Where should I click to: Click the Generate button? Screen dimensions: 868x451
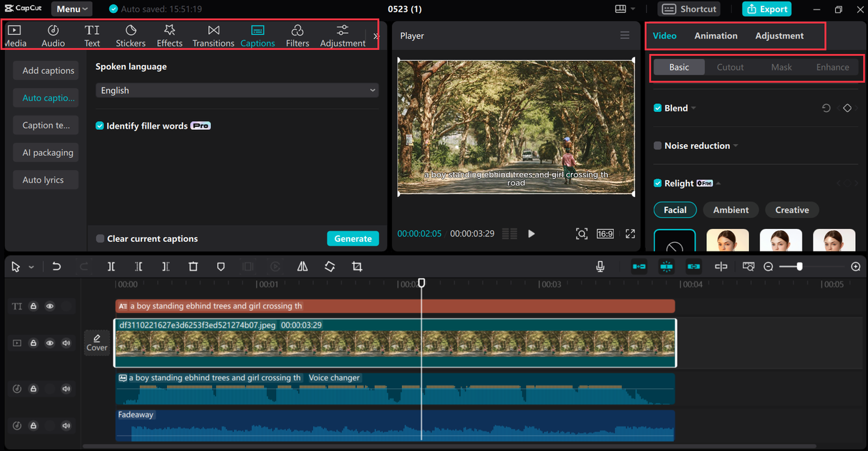(353, 238)
